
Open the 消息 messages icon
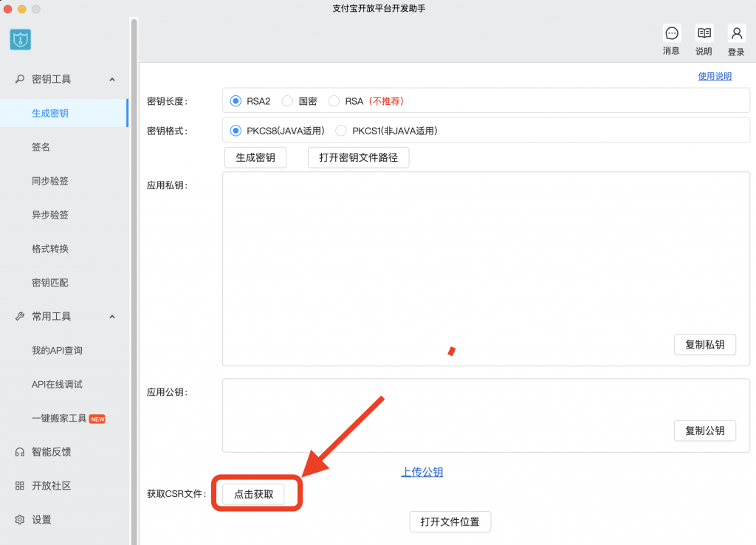(671, 33)
